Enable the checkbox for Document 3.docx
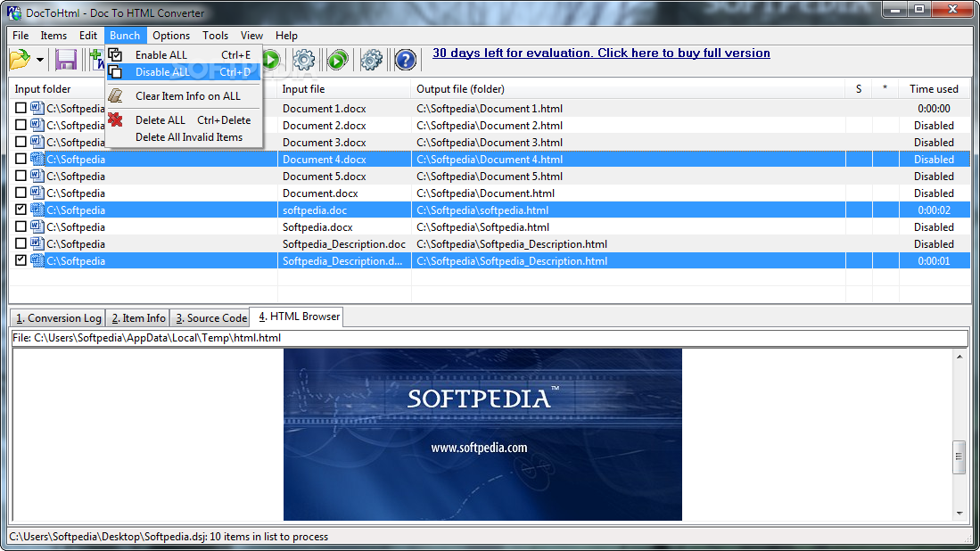The height and width of the screenshot is (551, 980). tap(21, 142)
